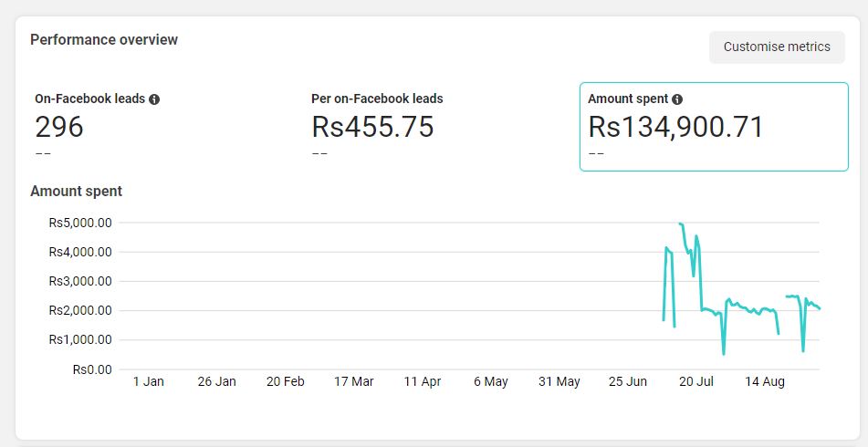
Task: Open info icon beside On-Facebook leads
Action: pyautogui.click(x=154, y=99)
